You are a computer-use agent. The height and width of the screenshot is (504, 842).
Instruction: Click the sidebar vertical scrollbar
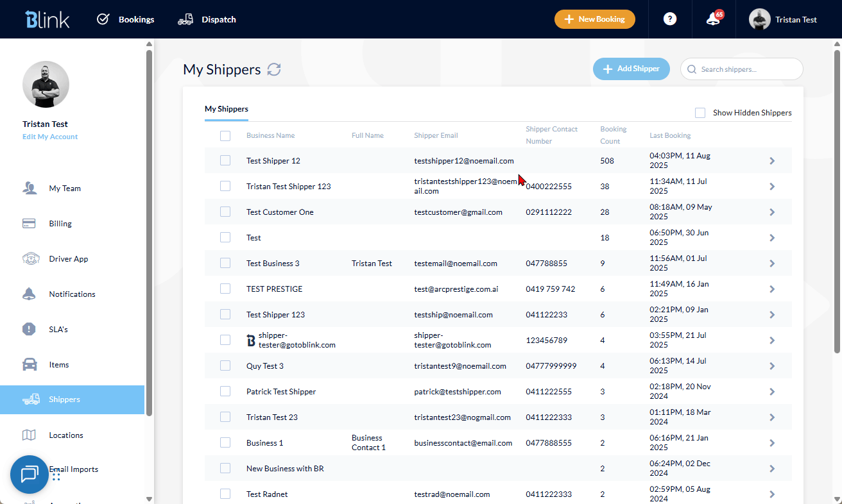point(149,233)
